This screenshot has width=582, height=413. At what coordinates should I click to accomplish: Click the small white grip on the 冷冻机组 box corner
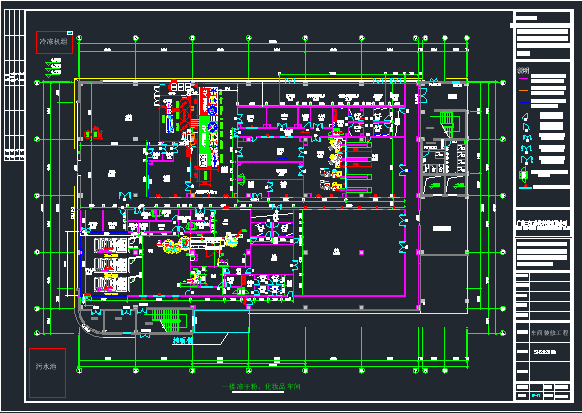coord(70,33)
